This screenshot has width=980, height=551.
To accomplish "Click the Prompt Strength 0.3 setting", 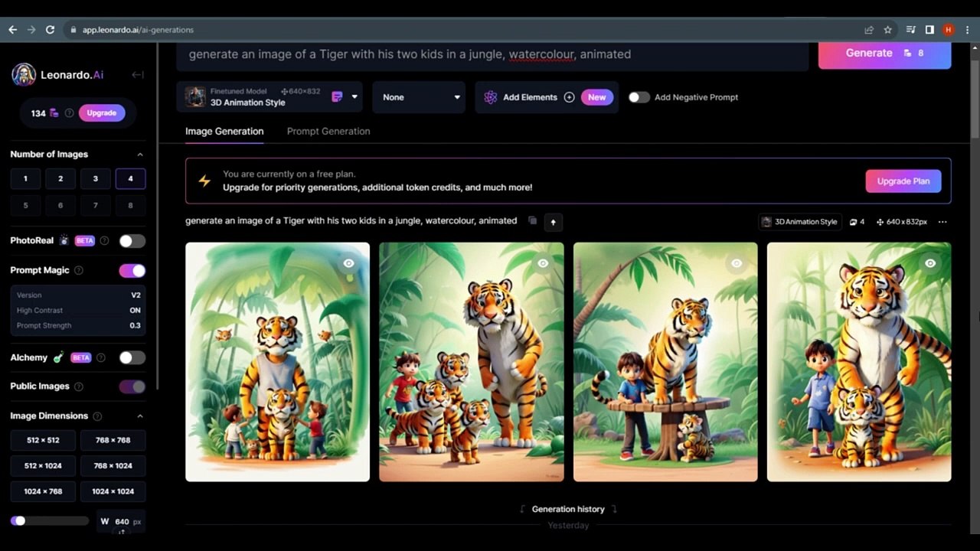I will click(78, 325).
